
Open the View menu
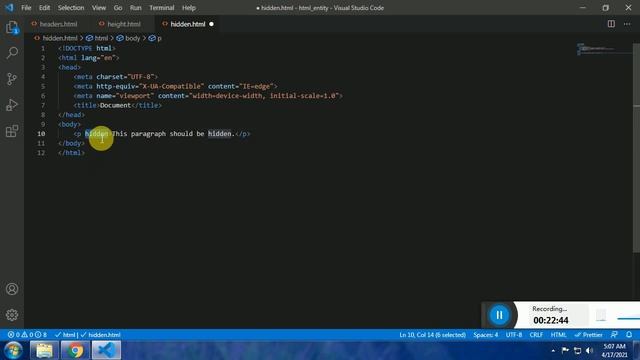[x=99, y=8]
